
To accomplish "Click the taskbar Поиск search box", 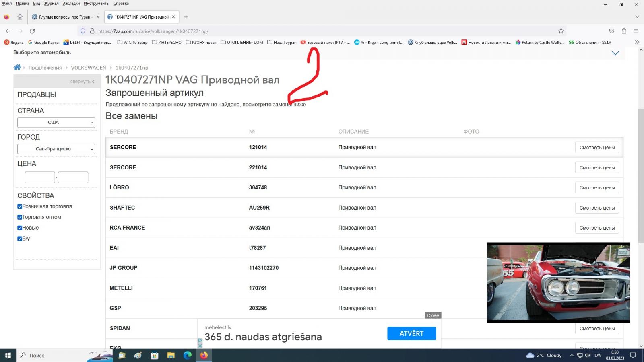I will 64,355.
